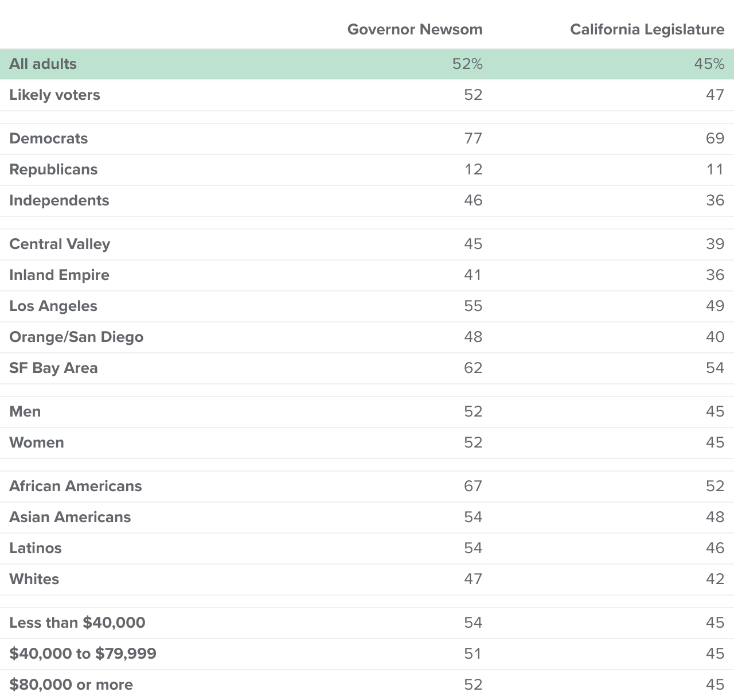Image resolution: width=734 pixels, height=700 pixels.
Task: Click the Republicans Newsom value 12
Action: click(x=474, y=169)
